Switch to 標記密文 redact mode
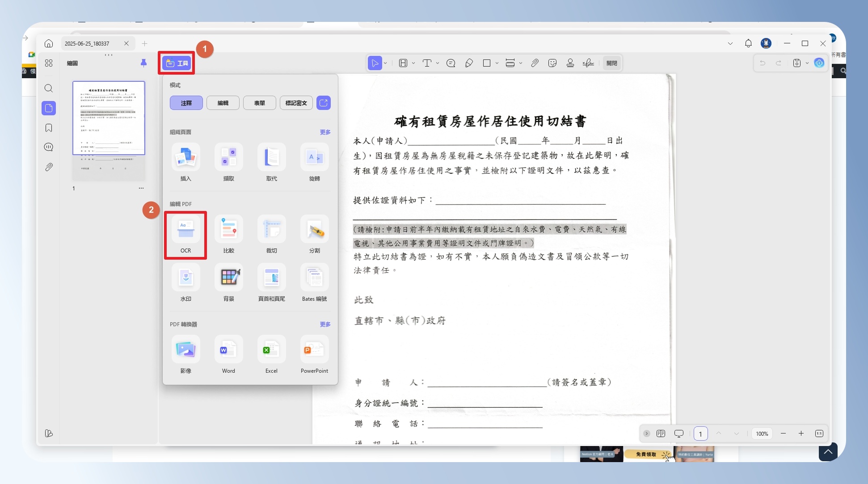The height and width of the screenshot is (484, 868). click(296, 103)
